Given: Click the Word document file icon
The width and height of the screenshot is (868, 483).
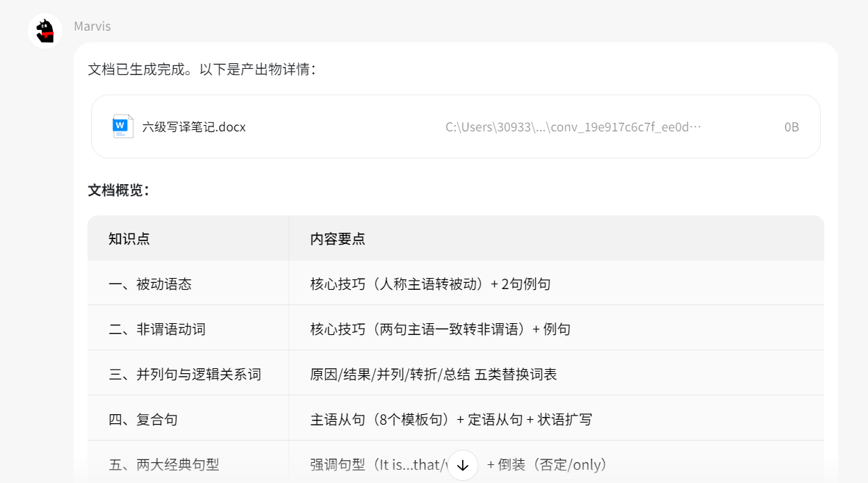Looking at the screenshot, I should 122,126.
